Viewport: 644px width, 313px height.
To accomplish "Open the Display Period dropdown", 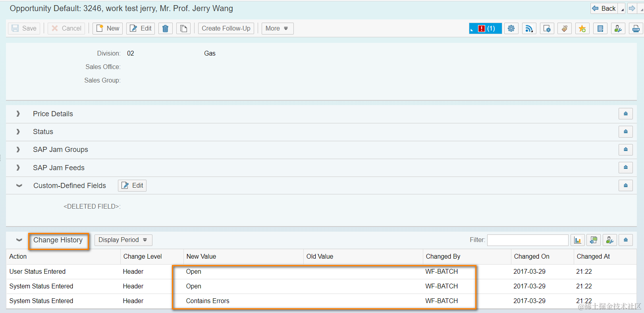I will click(123, 240).
